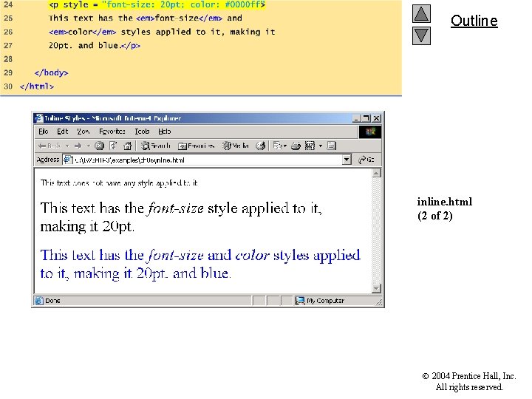Expand the Address bar dropdown arrow
This screenshot has width=532, height=399.
tap(347, 160)
